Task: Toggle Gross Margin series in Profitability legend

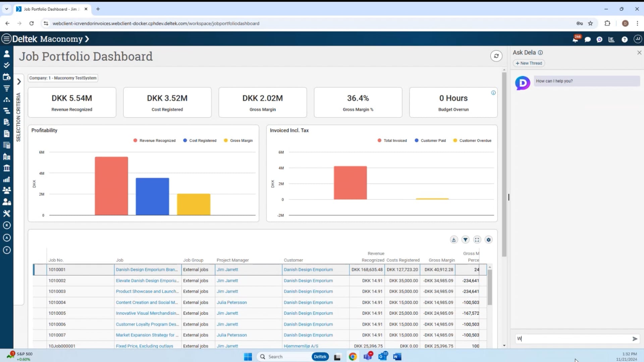Action: point(238,140)
